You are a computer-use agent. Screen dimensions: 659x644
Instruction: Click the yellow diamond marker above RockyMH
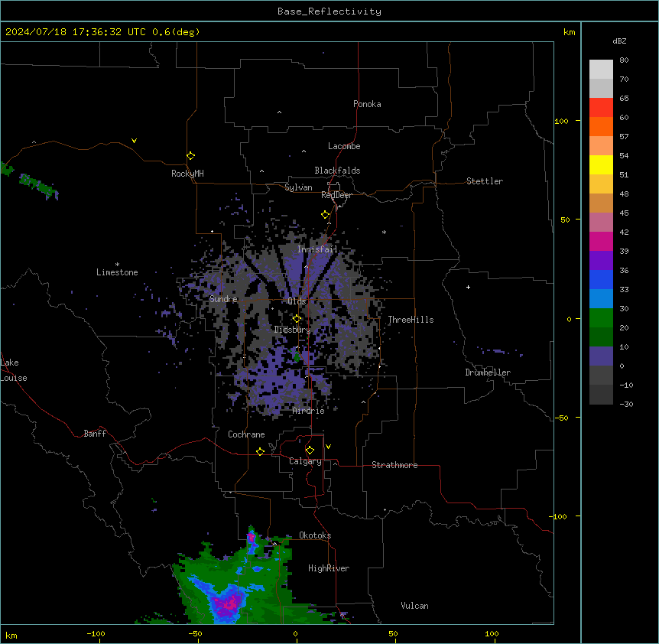coord(190,156)
